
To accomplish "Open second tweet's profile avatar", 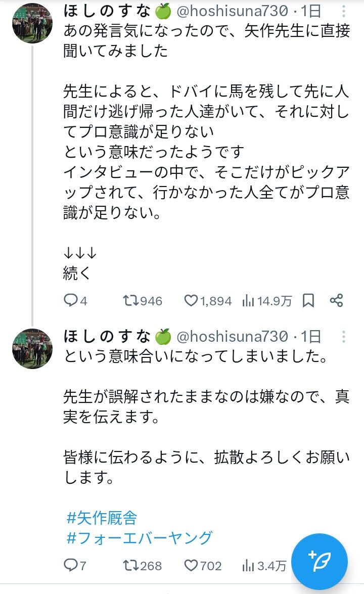I will [x=32, y=348].
